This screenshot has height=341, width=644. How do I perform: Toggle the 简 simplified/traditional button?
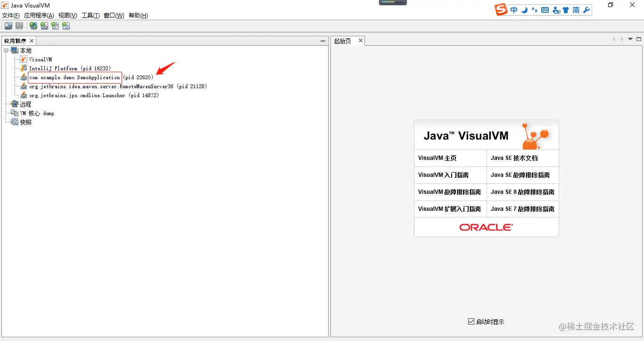click(x=576, y=10)
